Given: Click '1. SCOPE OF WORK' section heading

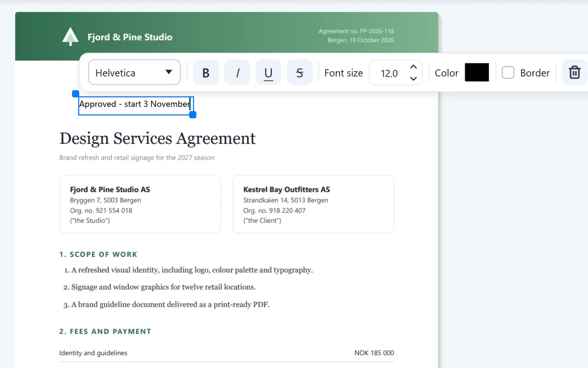Looking at the screenshot, I should 98,254.
